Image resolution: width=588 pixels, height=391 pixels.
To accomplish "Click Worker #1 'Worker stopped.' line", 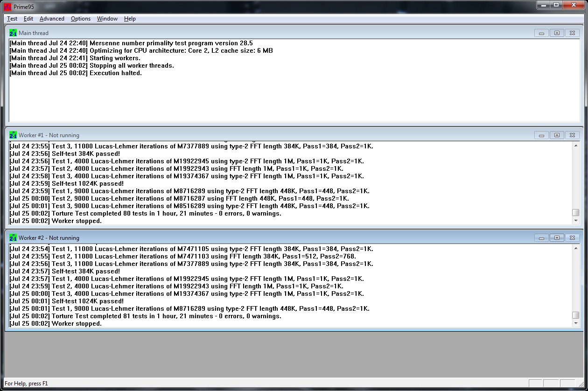I will (x=56, y=221).
